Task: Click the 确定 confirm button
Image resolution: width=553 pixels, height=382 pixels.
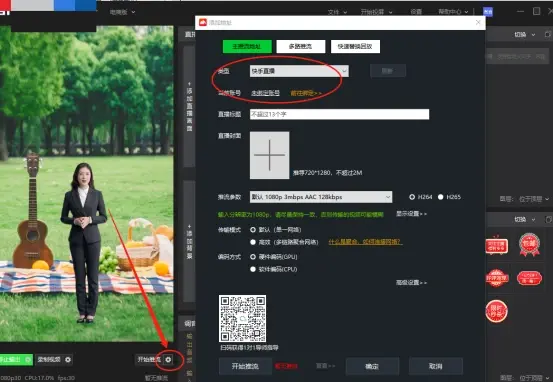Action: pos(372,366)
